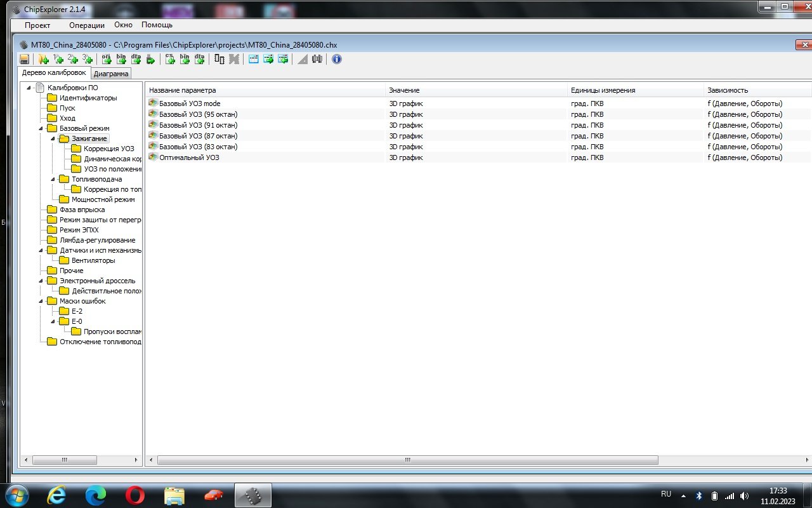Click the icon numbered 3 with plus
812x508 pixels.
click(x=88, y=59)
